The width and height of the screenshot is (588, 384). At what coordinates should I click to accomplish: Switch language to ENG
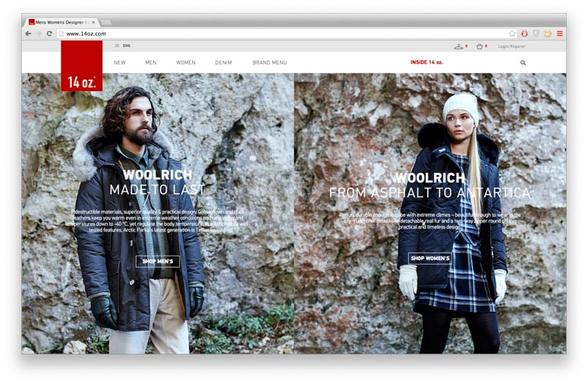[x=127, y=46]
